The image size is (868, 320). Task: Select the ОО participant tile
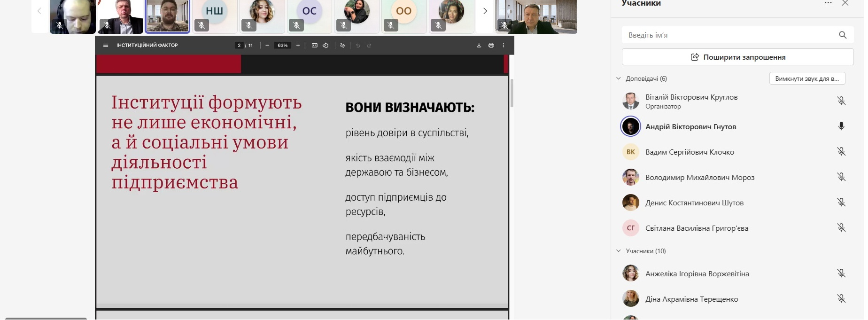click(403, 16)
